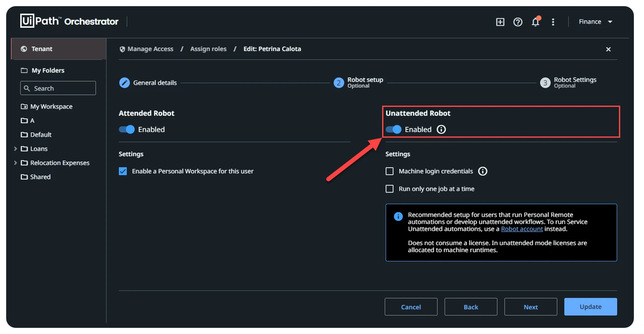The height and width of the screenshot is (334, 644).
Task: Click the My Folders heading
Action: pos(48,70)
